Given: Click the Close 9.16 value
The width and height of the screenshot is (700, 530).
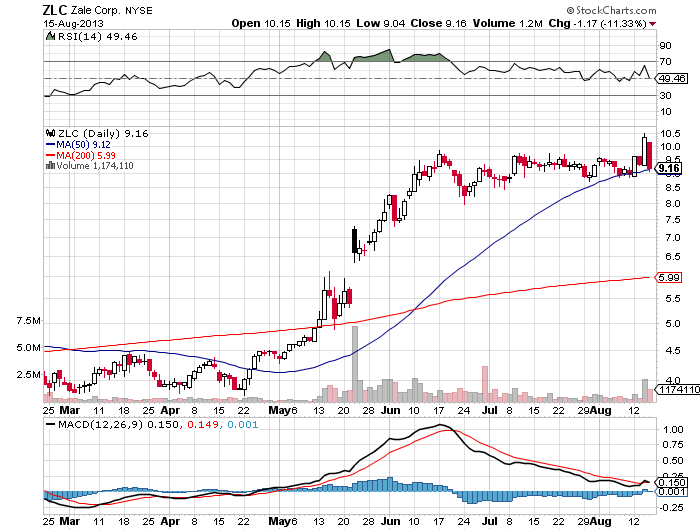Looking at the screenshot, I should coord(438,23).
